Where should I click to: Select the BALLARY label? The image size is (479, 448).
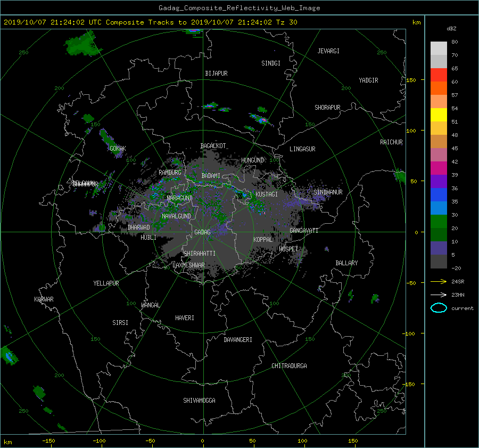(x=346, y=263)
